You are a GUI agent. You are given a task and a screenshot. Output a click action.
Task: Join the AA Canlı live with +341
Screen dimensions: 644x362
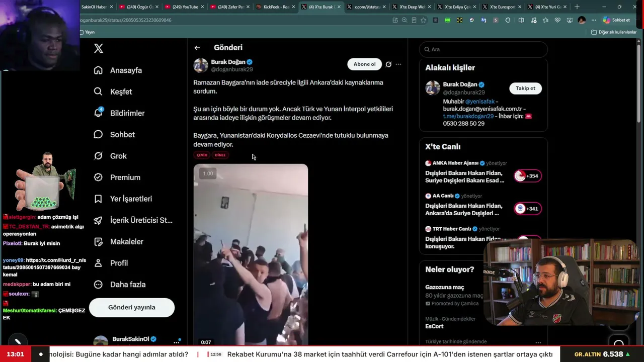528,209
